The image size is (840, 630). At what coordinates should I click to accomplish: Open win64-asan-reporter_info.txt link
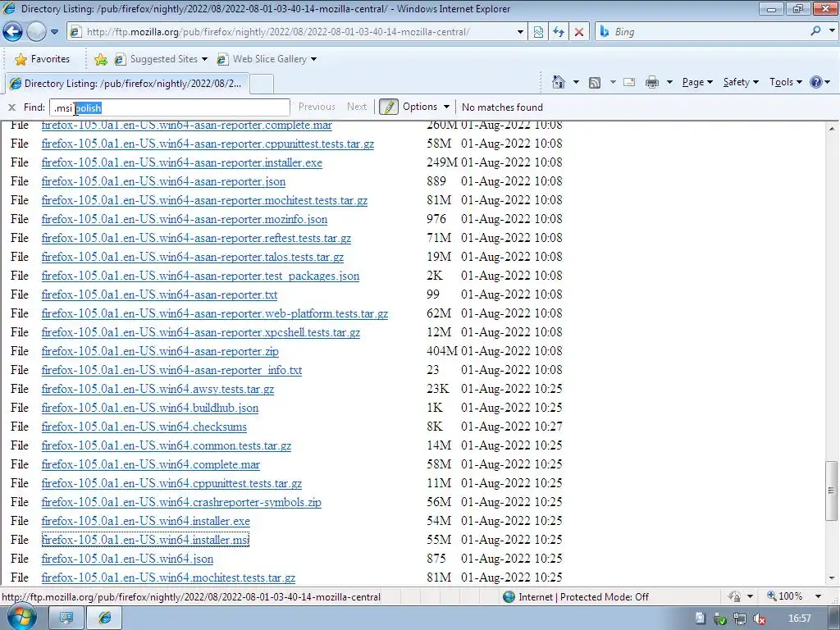point(171,370)
